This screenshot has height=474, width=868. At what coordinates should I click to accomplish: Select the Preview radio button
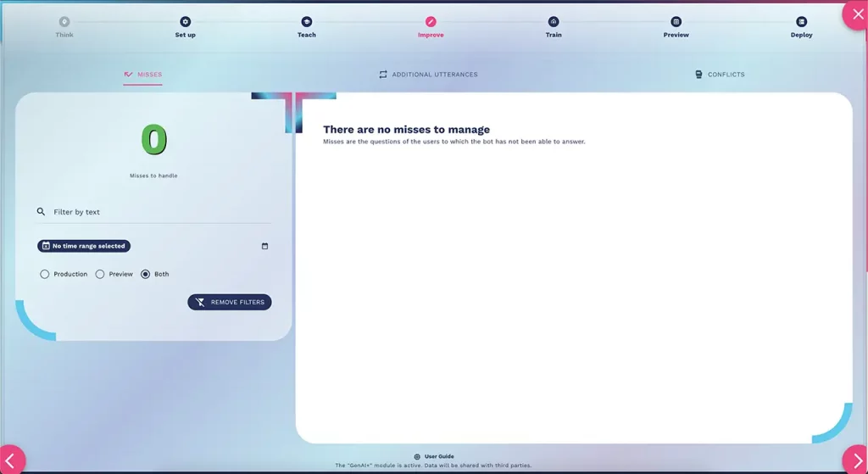coord(100,274)
